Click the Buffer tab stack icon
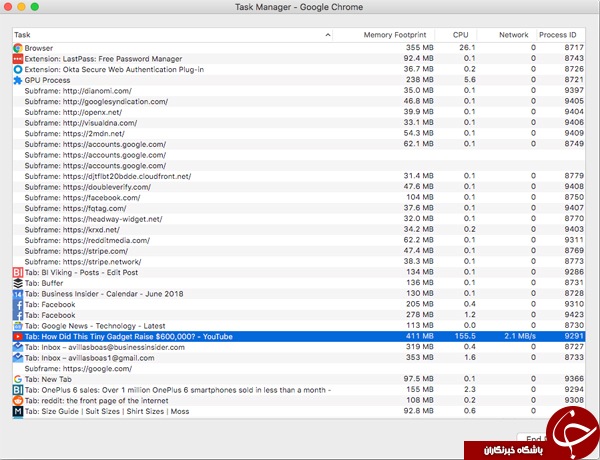The image size is (600, 460). pos(18,283)
